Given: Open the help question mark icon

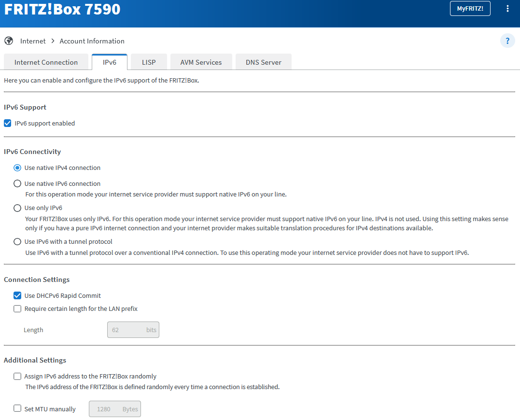Looking at the screenshot, I should click(507, 41).
